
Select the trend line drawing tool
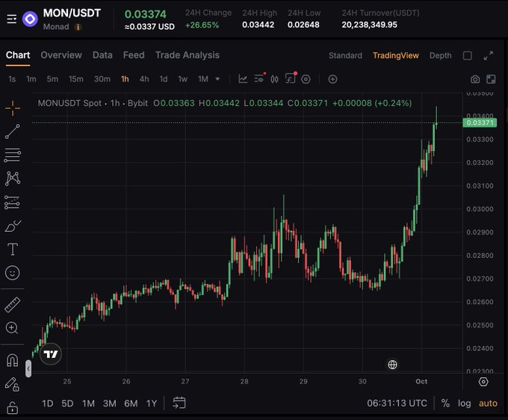tap(13, 132)
